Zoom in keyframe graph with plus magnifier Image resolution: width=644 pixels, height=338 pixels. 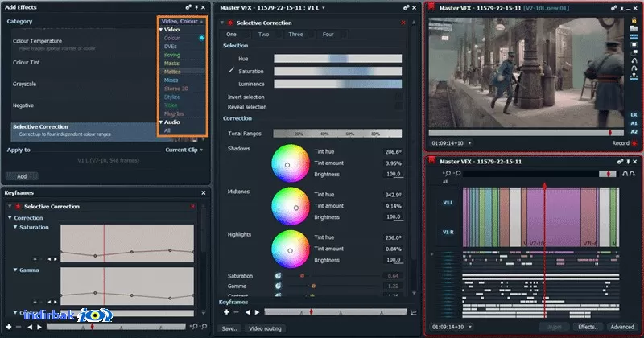pos(195,327)
